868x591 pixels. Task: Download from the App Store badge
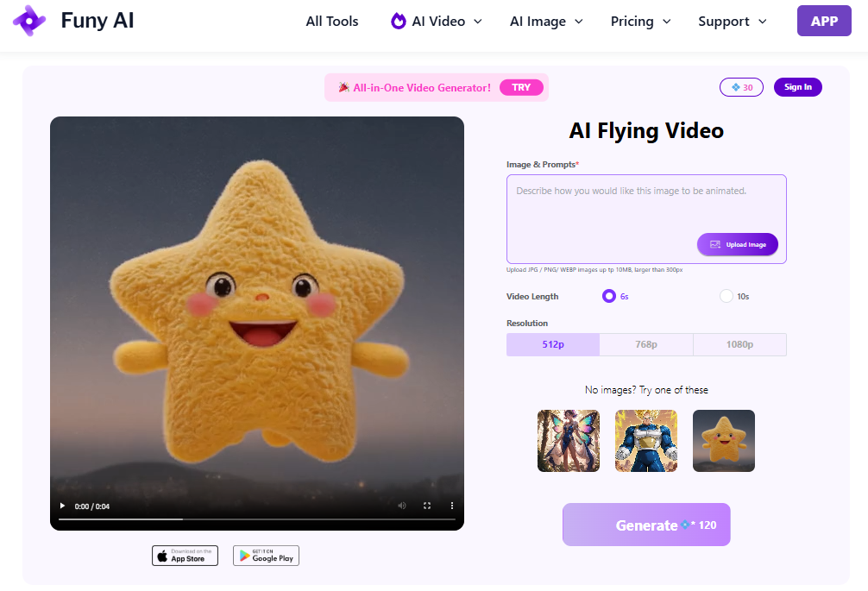(185, 556)
